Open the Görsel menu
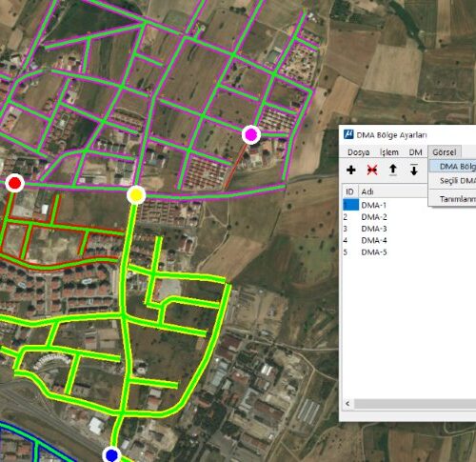 445,152
